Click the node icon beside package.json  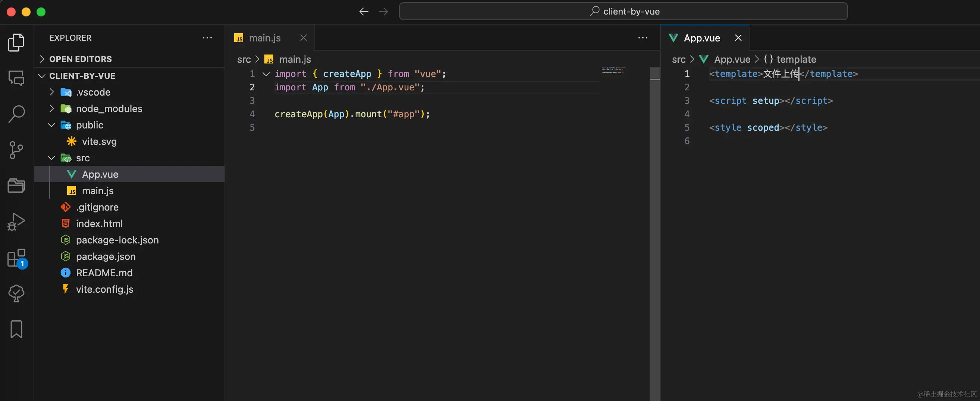pyautogui.click(x=65, y=256)
